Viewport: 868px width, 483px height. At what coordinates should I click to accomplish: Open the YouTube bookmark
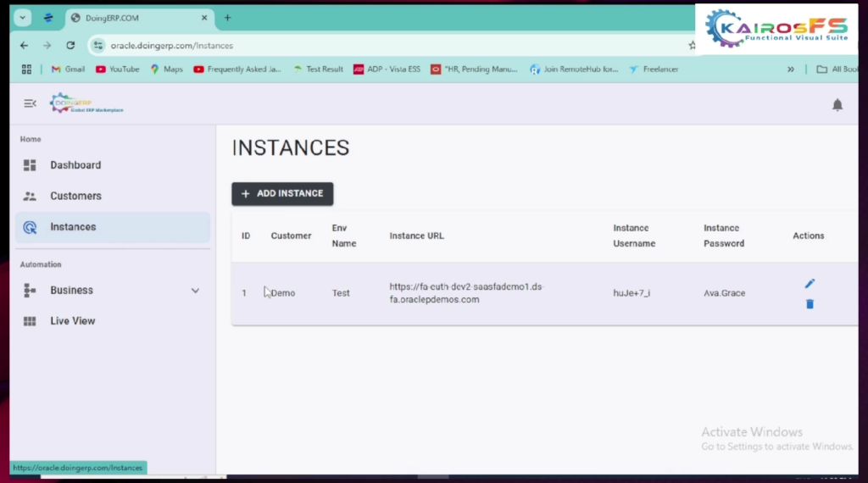[117, 69]
